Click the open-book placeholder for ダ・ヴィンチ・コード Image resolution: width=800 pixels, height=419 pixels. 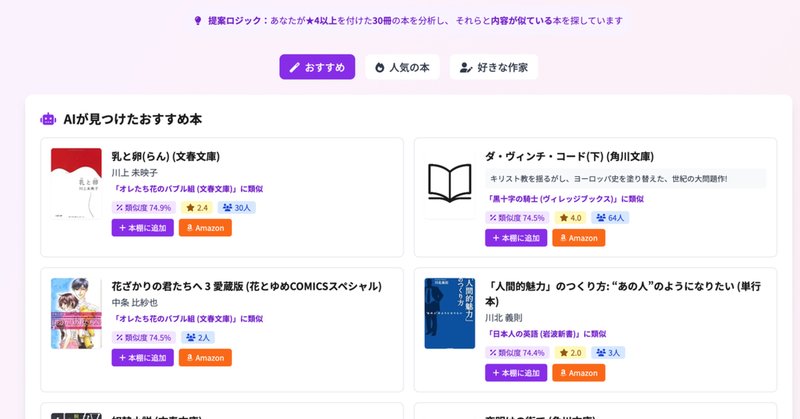[x=449, y=183]
